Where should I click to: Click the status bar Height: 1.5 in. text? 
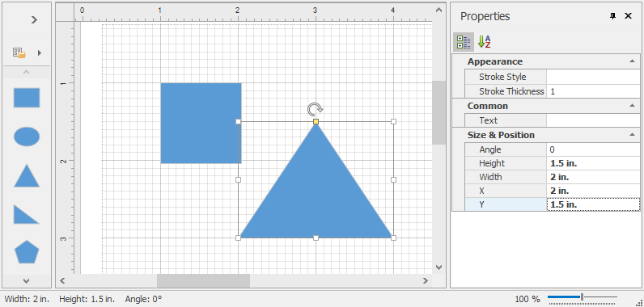tap(87, 299)
